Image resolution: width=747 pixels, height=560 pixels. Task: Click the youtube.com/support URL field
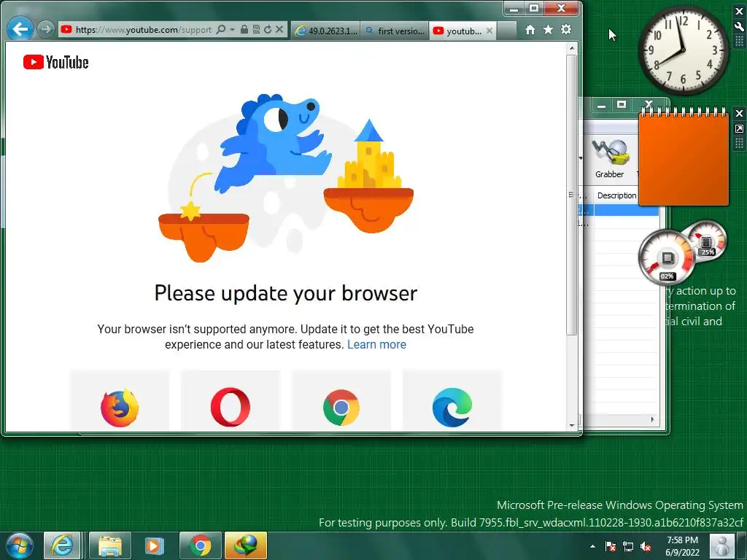tap(143, 29)
